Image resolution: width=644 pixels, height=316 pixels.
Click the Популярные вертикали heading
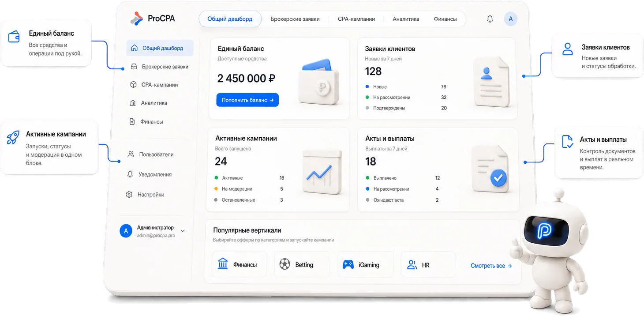pos(247,230)
